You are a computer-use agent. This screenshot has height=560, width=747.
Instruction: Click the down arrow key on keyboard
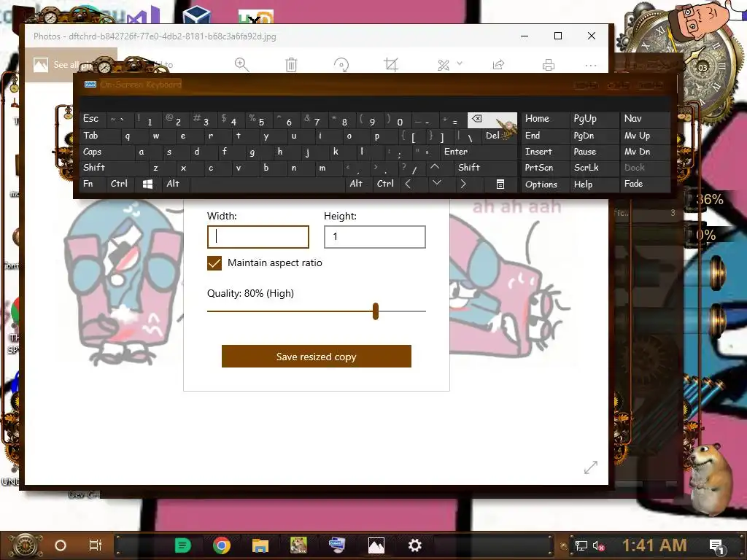(x=436, y=183)
